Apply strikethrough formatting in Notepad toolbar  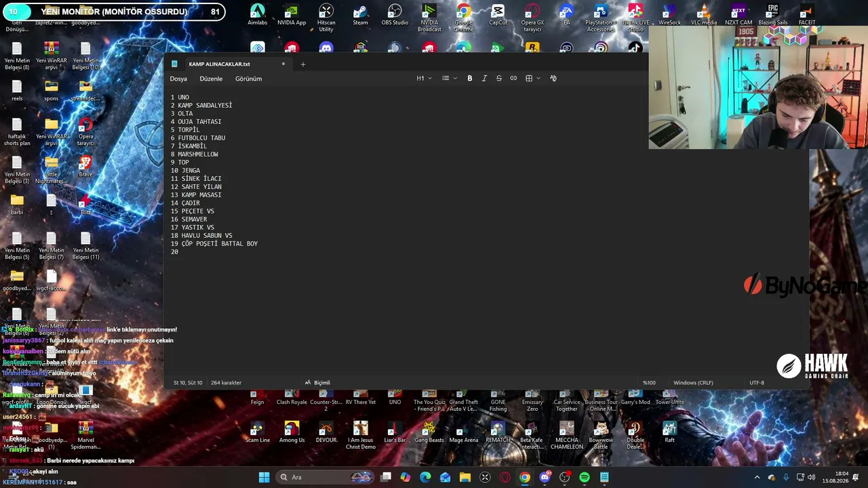[x=498, y=79]
